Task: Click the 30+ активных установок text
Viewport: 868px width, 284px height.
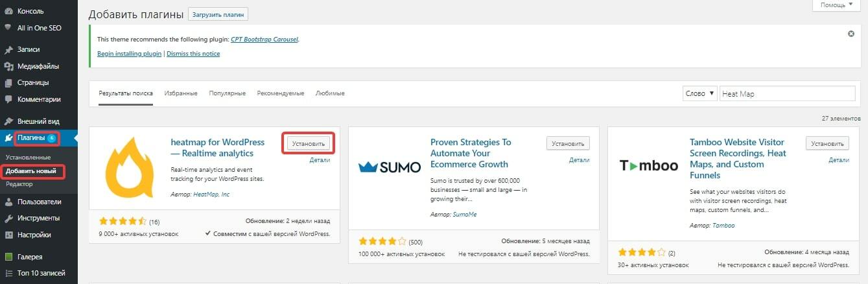Action: [x=653, y=265]
